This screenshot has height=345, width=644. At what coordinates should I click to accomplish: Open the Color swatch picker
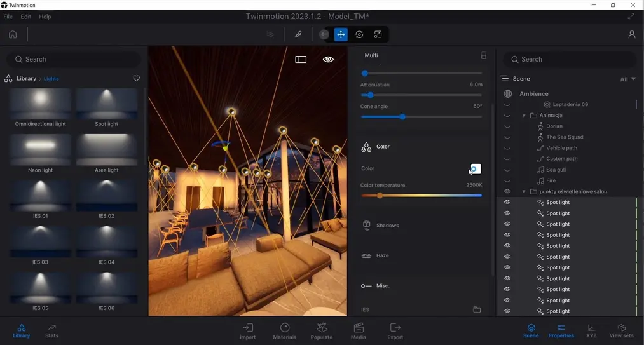[x=476, y=169]
